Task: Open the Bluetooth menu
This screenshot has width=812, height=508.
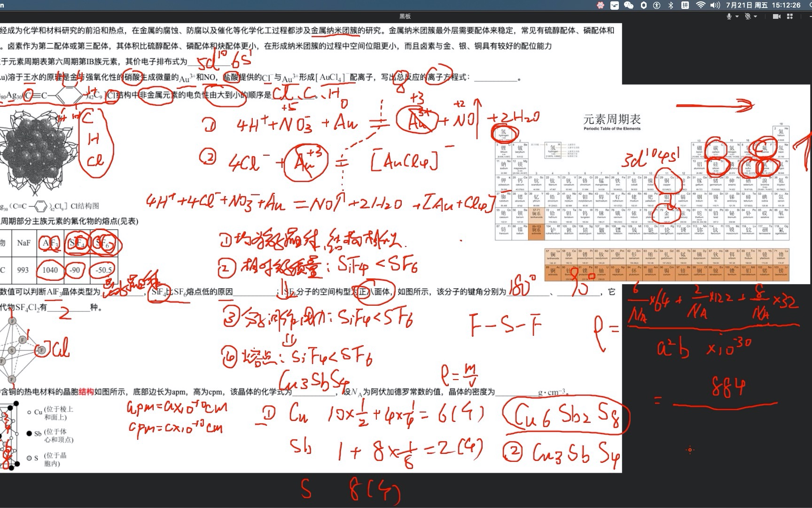Action: pyautogui.click(x=671, y=5)
